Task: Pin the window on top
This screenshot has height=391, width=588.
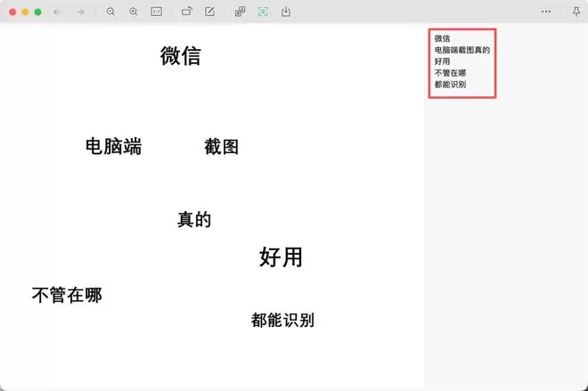Action: pyautogui.click(x=576, y=12)
